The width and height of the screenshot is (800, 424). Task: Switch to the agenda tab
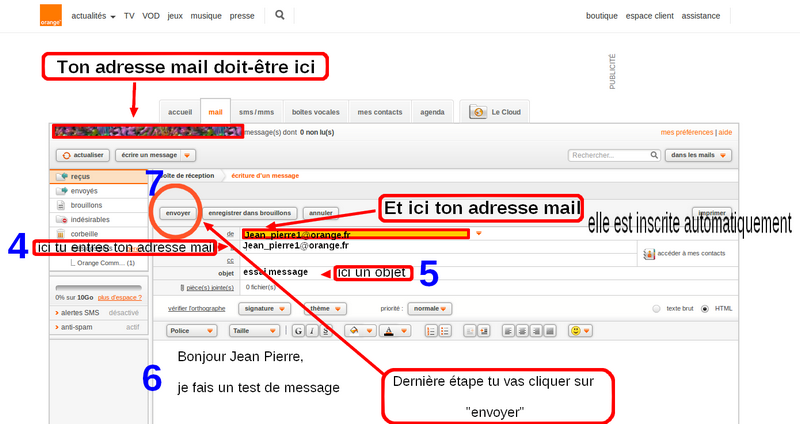(432, 112)
